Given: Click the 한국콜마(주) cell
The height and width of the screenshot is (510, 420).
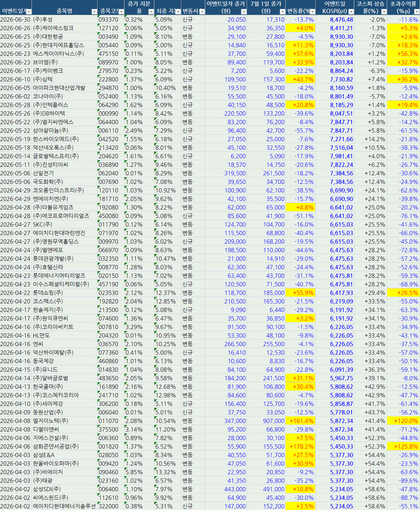Looking at the screenshot, I should point(65,386).
